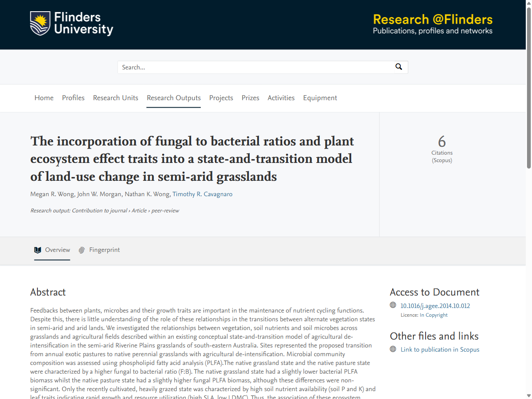Navigate to the Activities page
532x399 pixels.
pos(281,98)
